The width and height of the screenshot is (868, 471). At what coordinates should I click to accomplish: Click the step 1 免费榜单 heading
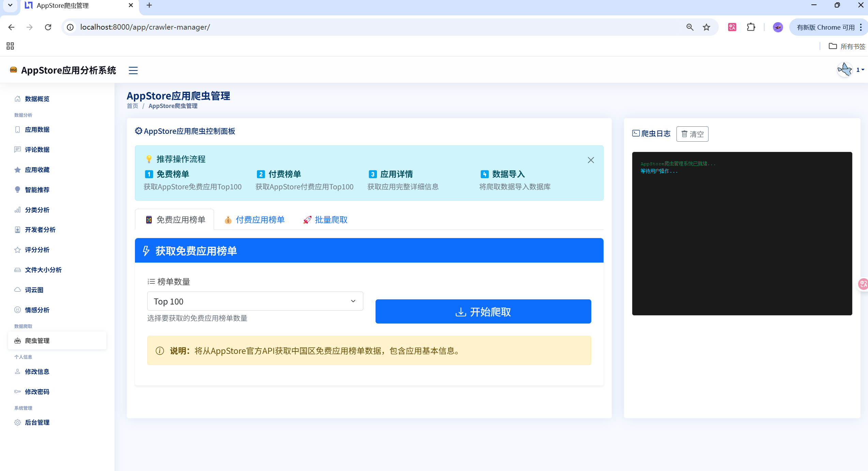tap(172, 174)
